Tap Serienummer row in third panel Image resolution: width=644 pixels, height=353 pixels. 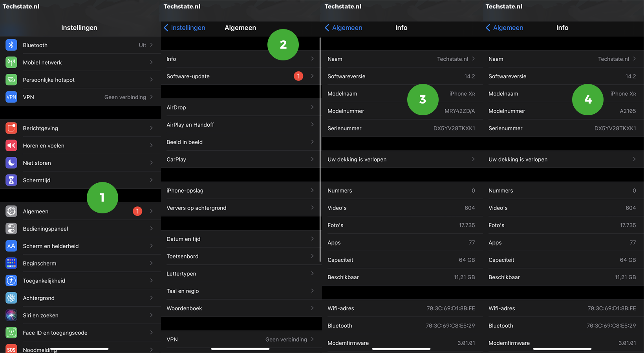coord(402,128)
